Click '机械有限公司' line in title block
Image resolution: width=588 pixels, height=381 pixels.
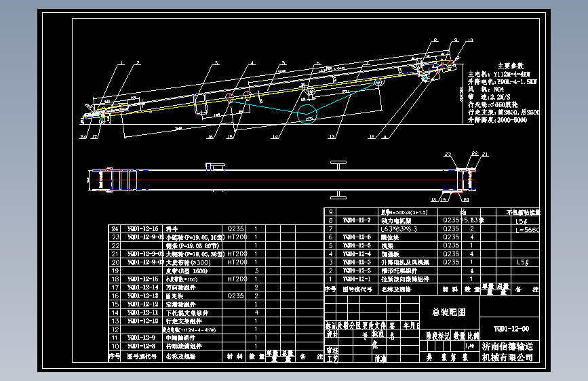coord(507,357)
